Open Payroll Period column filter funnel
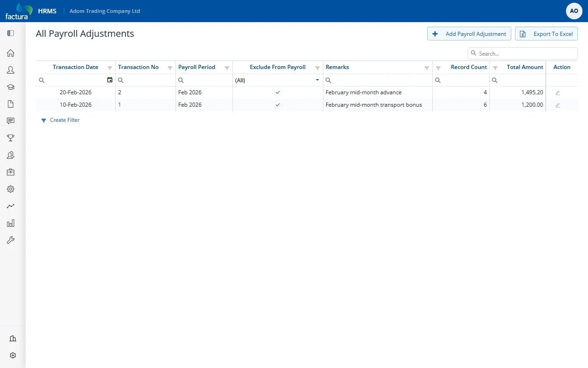588x368 pixels. point(227,68)
